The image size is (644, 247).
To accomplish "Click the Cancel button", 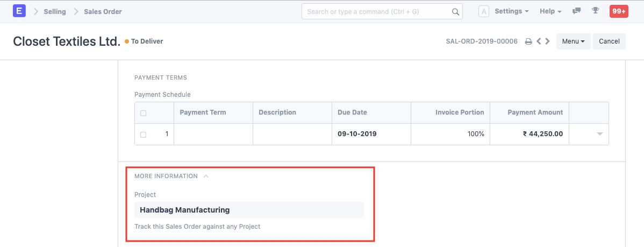I will 609,41.
